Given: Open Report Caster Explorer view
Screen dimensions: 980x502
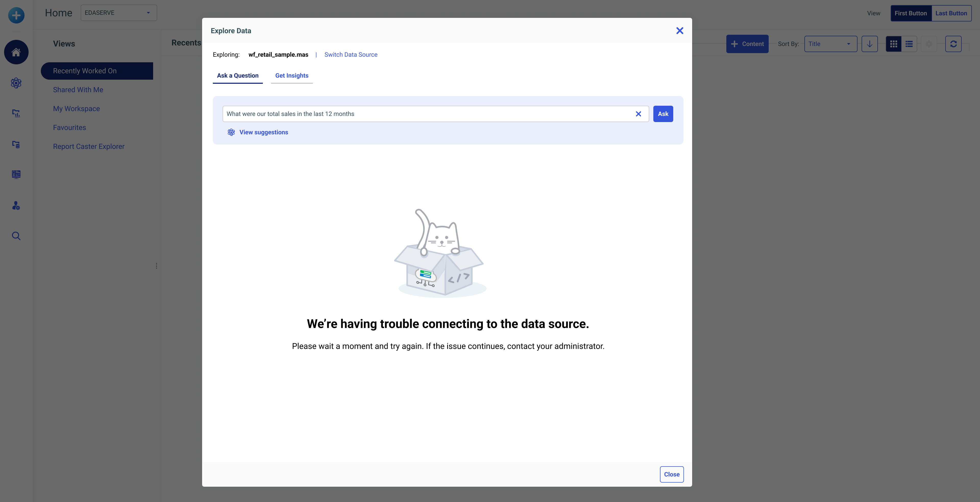Looking at the screenshot, I should pos(89,147).
